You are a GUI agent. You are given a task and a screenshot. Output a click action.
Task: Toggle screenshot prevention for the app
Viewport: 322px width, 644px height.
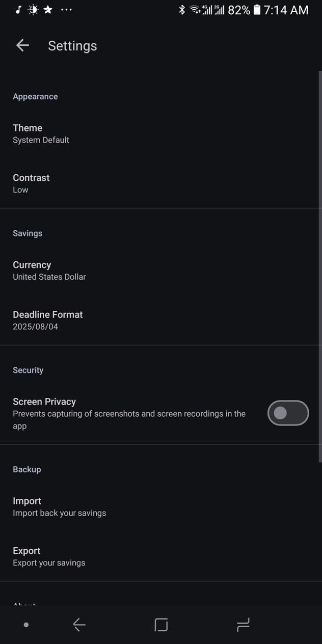(x=288, y=413)
